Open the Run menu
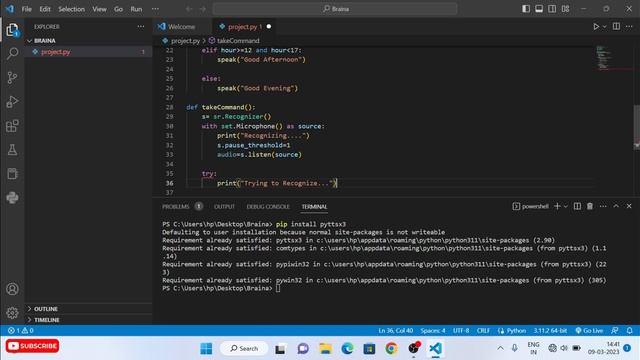The height and width of the screenshot is (360, 640). tap(136, 9)
